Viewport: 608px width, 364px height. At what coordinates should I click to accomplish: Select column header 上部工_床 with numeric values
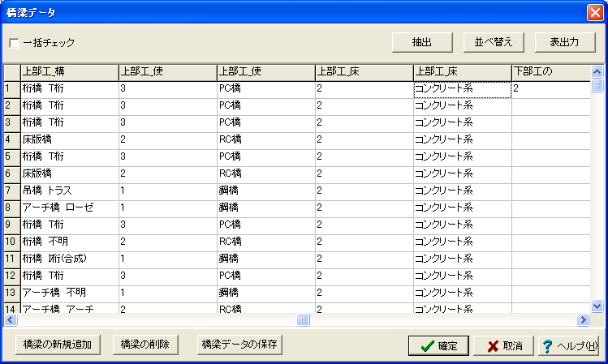364,72
